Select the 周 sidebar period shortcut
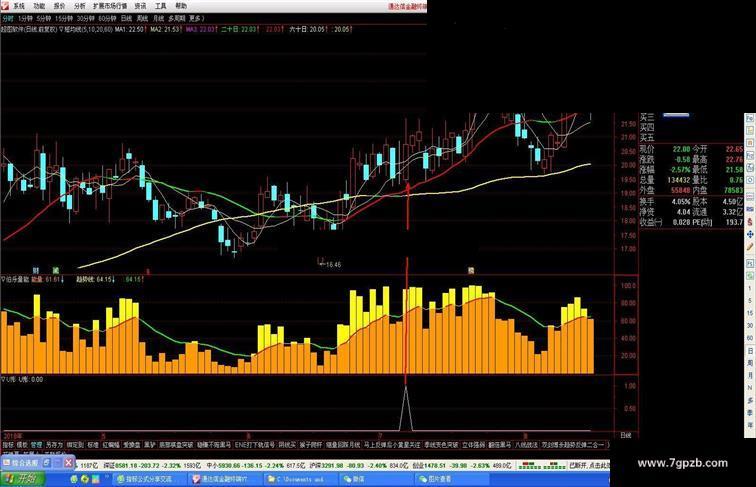Image resolution: width=756 pixels, height=487 pixels. point(750,363)
